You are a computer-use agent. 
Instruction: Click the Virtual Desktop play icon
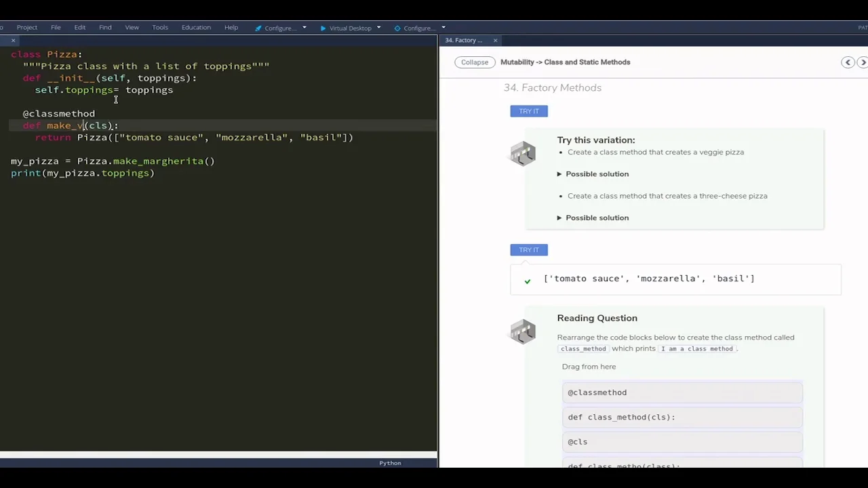tap(323, 28)
